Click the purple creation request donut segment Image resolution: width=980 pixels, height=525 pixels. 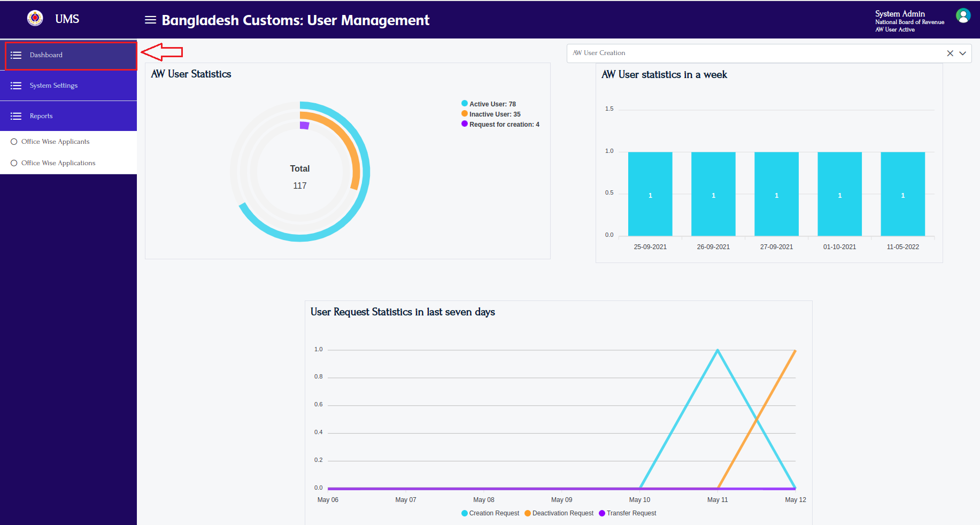305,125
